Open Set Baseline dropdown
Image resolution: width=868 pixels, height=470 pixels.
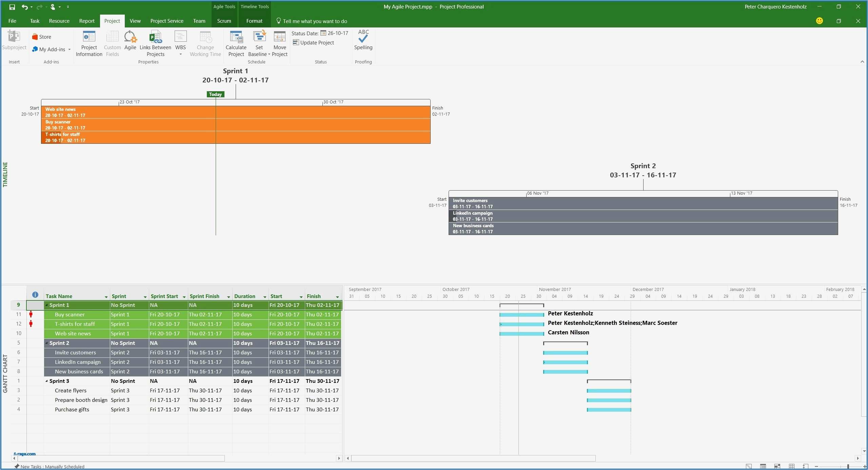(x=269, y=54)
